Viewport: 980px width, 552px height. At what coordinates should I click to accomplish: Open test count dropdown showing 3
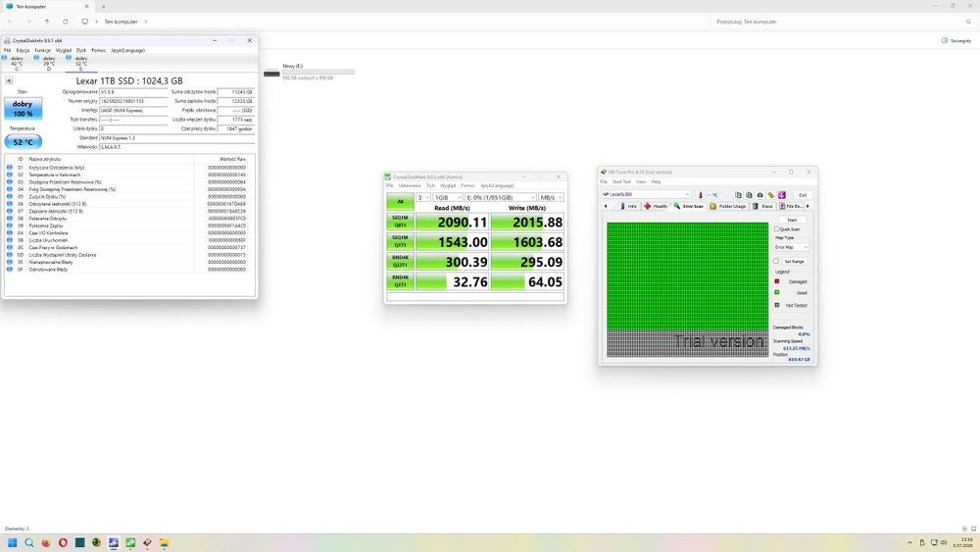coord(423,197)
